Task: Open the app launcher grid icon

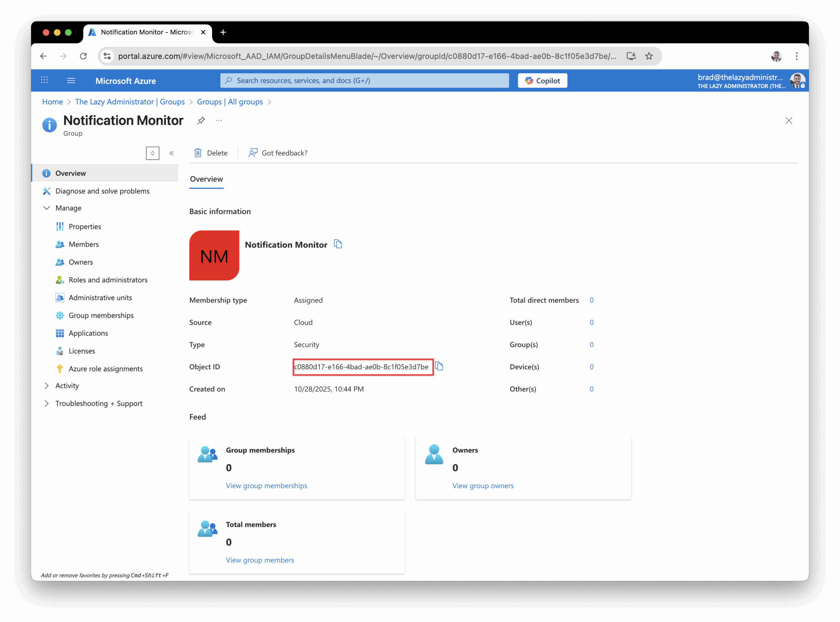Action: [44, 80]
